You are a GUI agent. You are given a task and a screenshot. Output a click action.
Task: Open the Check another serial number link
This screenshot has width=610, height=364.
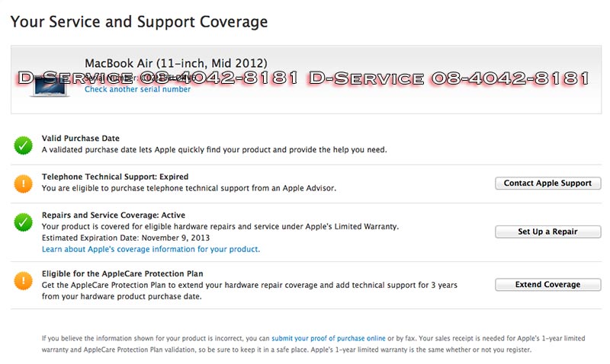pyautogui.click(x=137, y=90)
